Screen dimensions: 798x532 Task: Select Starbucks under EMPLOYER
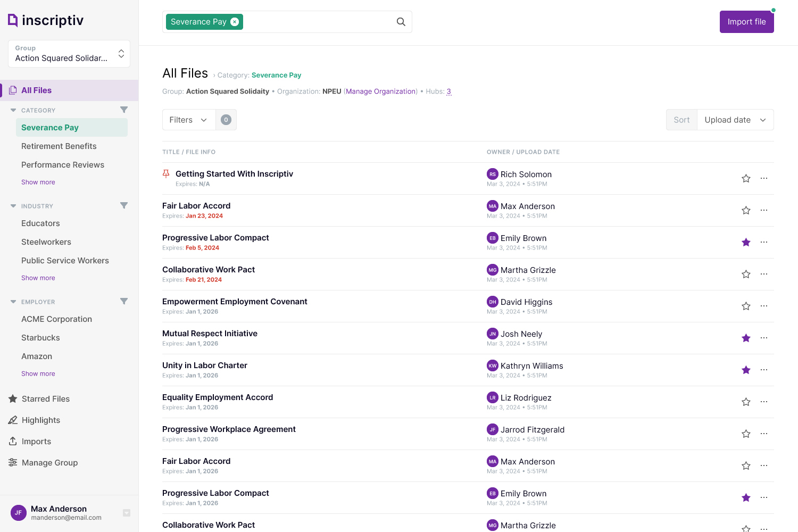(x=40, y=337)
